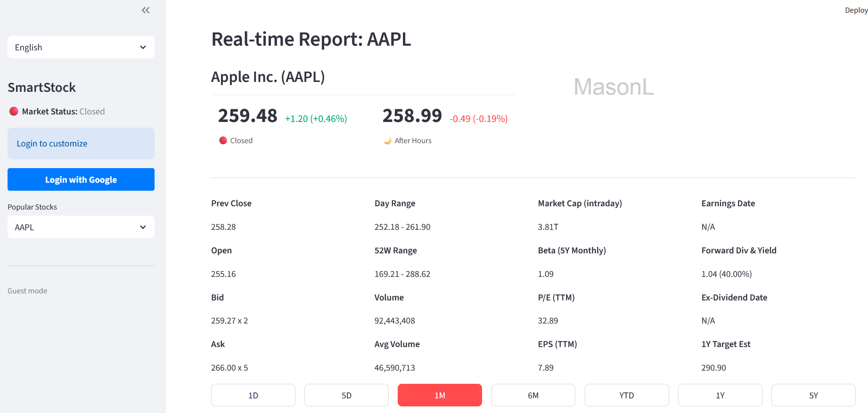
Task: Open the Login to customize link
Action: (52, 143)
